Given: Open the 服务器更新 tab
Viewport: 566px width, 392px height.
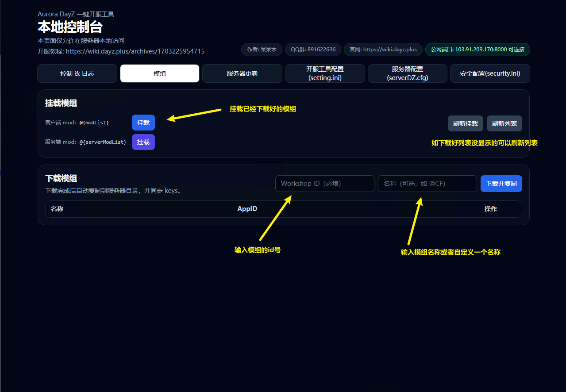Looking at the screenshot, I should 242,73.
